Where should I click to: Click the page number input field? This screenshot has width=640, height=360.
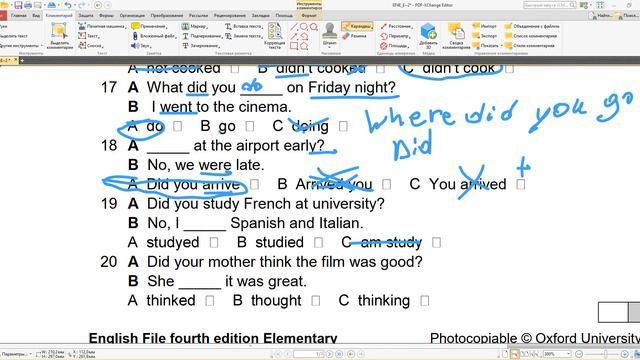pos(309,354)
